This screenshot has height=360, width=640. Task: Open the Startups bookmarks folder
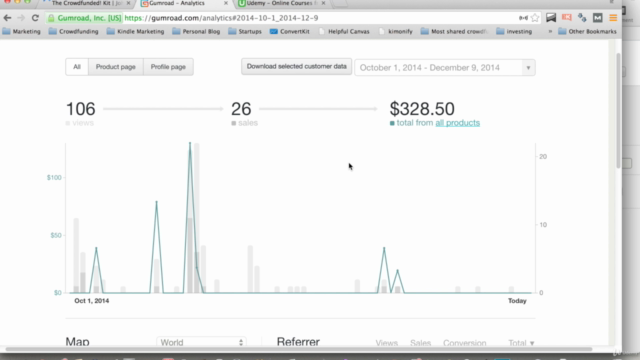point(245,31)
